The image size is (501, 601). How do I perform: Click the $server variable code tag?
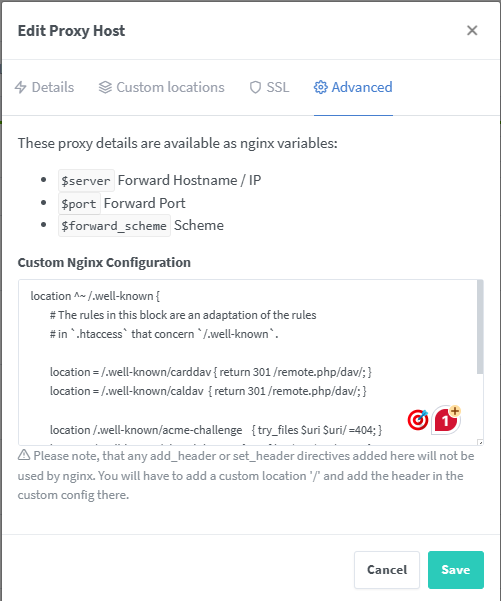(86, 181)
